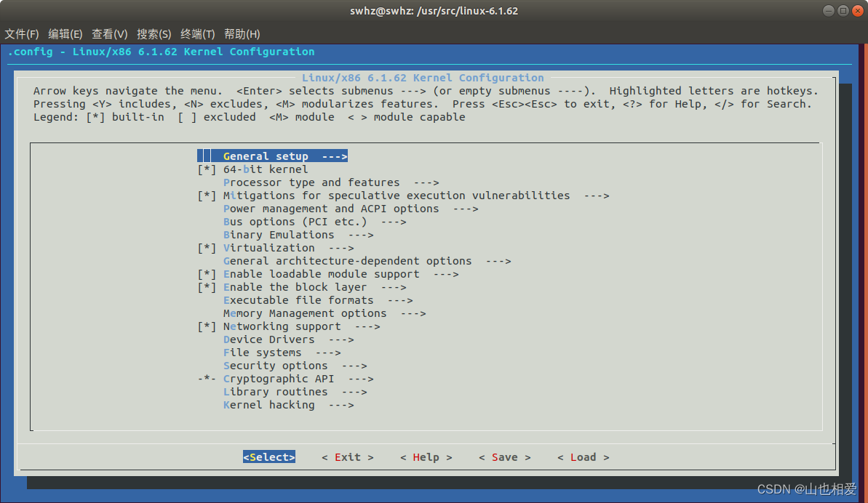The height and width of the screenshot is (503, 868).
Task: Select the Binary Emulations entry
Action: pos(298,235)
